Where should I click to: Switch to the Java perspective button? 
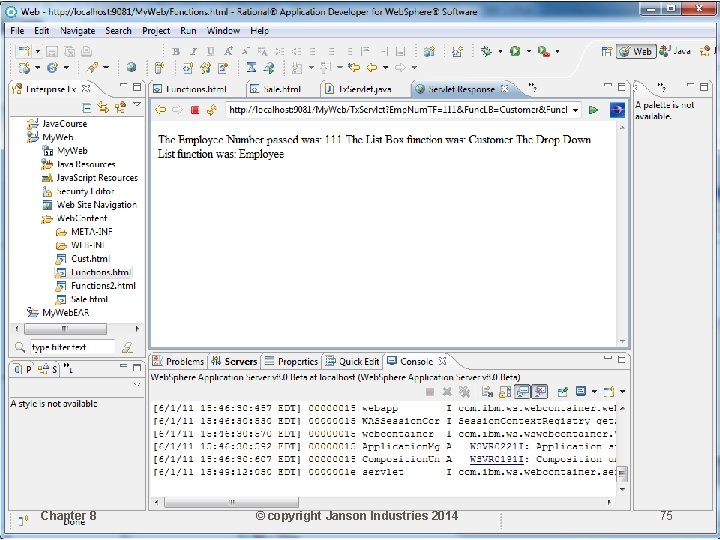(675, 51)
